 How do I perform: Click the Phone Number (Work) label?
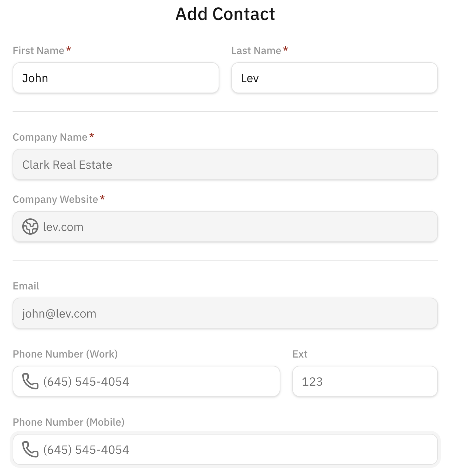[65, 354]
